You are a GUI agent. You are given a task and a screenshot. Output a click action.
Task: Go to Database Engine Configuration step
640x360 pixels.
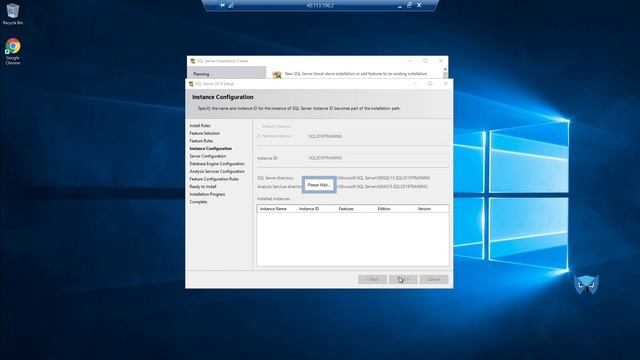(217, 164)
